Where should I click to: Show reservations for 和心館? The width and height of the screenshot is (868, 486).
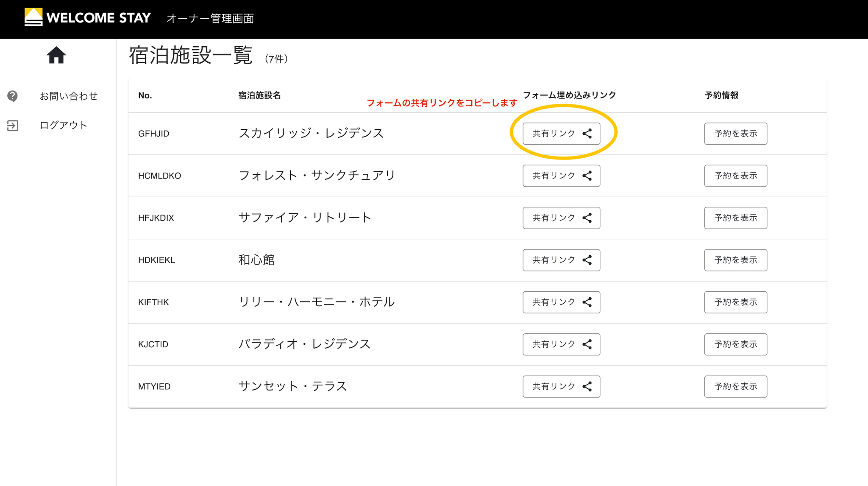coord(735,260)
